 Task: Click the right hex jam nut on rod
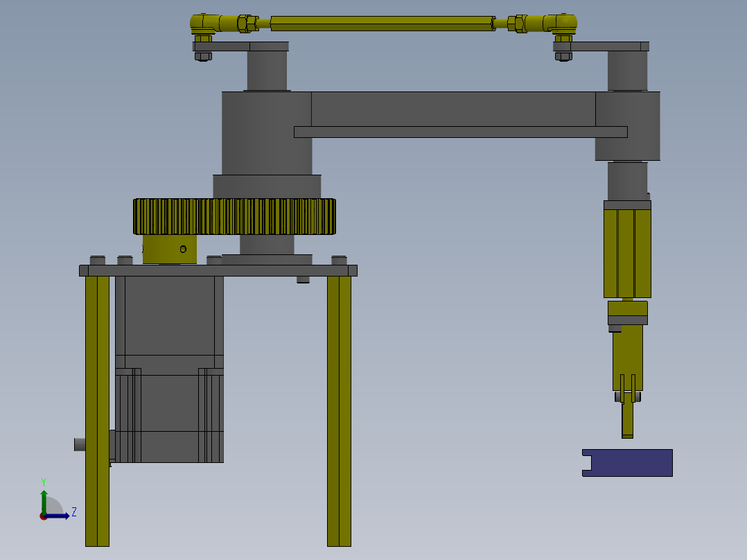pyautogui.click(x=520, y=24)
